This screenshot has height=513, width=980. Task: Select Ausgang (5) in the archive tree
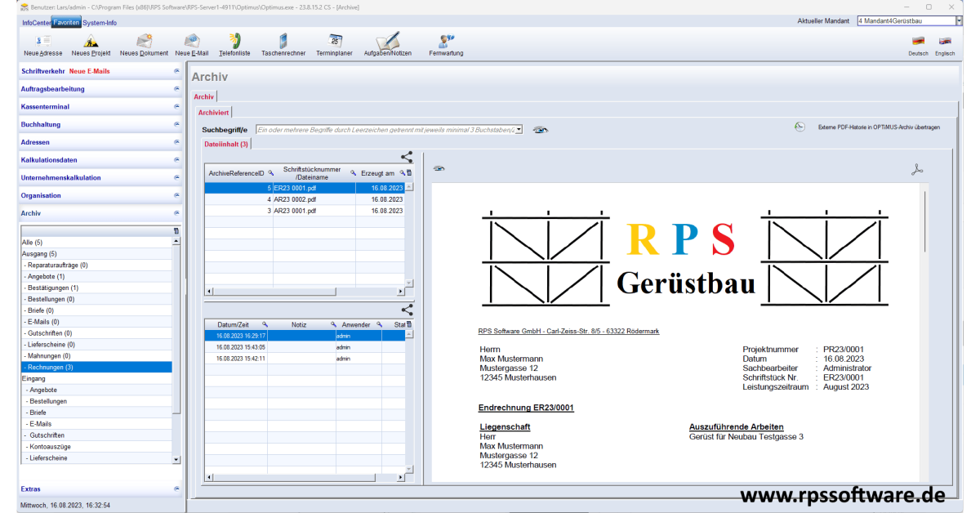pos(96,254)
